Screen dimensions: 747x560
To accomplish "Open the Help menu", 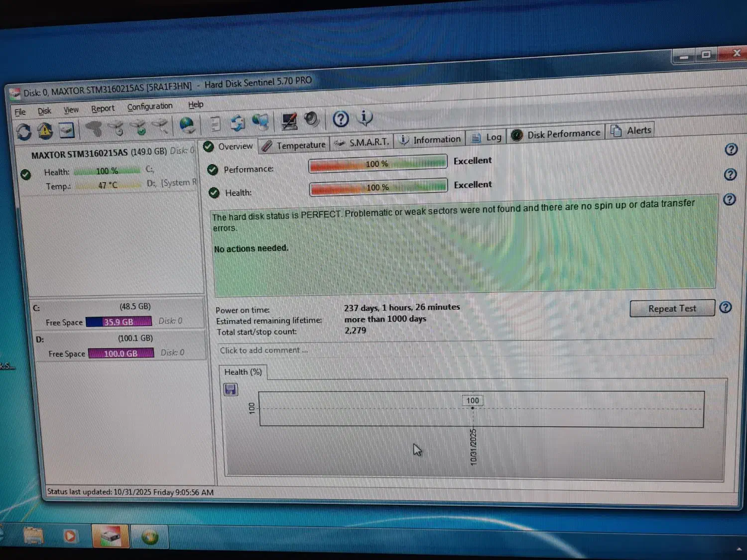I will click(x=196, y=105).
